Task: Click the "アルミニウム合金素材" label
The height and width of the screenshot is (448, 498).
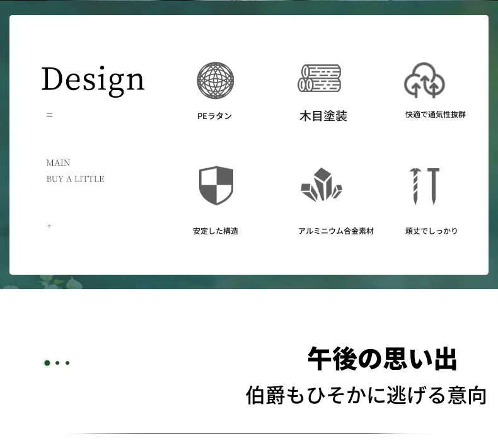Action: point(336,231)
